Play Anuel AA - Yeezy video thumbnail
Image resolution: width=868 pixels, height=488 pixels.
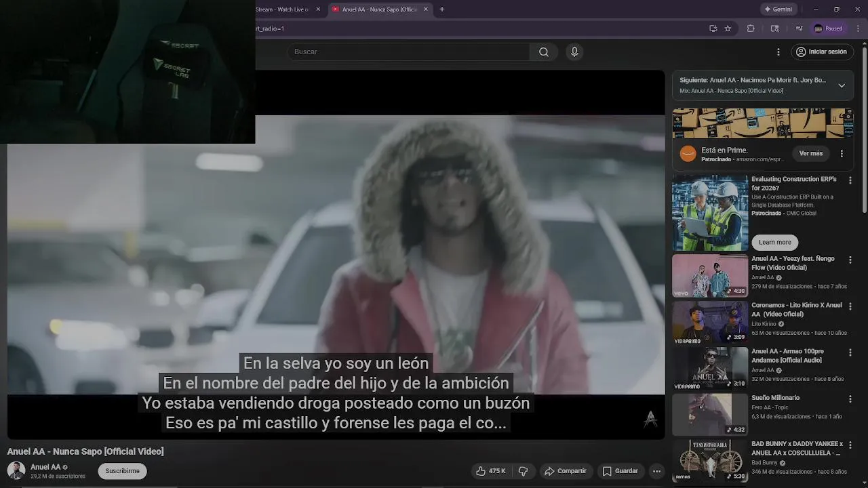(710, 276)
